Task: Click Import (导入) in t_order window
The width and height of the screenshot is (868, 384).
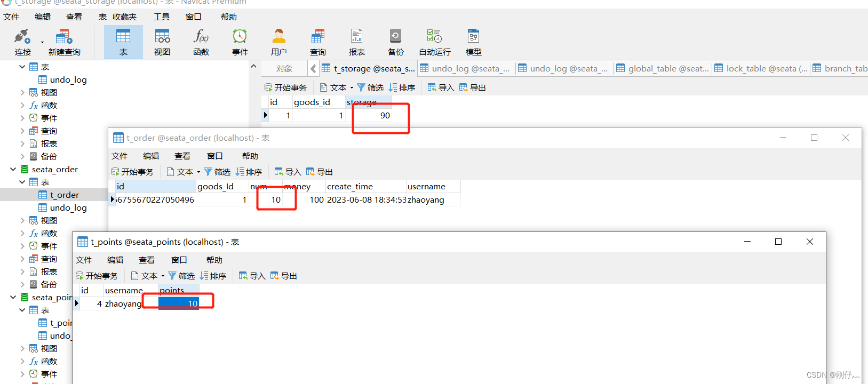Action: point(288,172)
